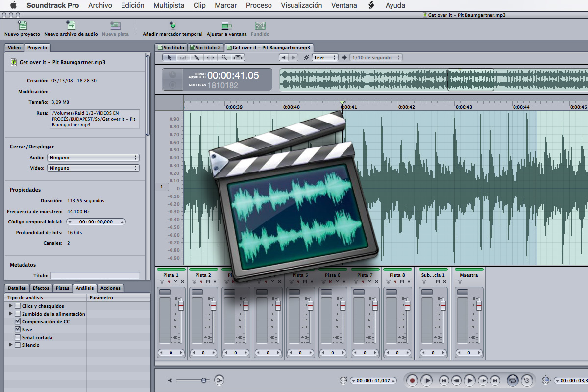Open the Leer automation mode dropdown
This screenshot has height=392, width=588.
[x=325, y=57]
